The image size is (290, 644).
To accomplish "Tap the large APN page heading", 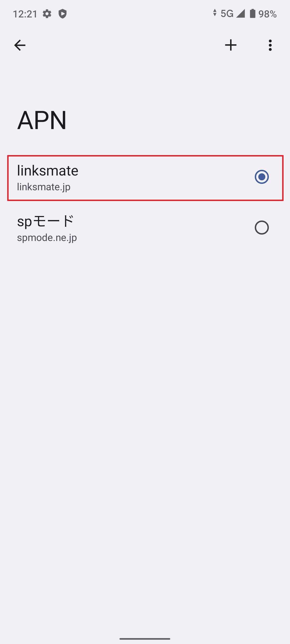I will pyautogui.click(x=42, y=120).
